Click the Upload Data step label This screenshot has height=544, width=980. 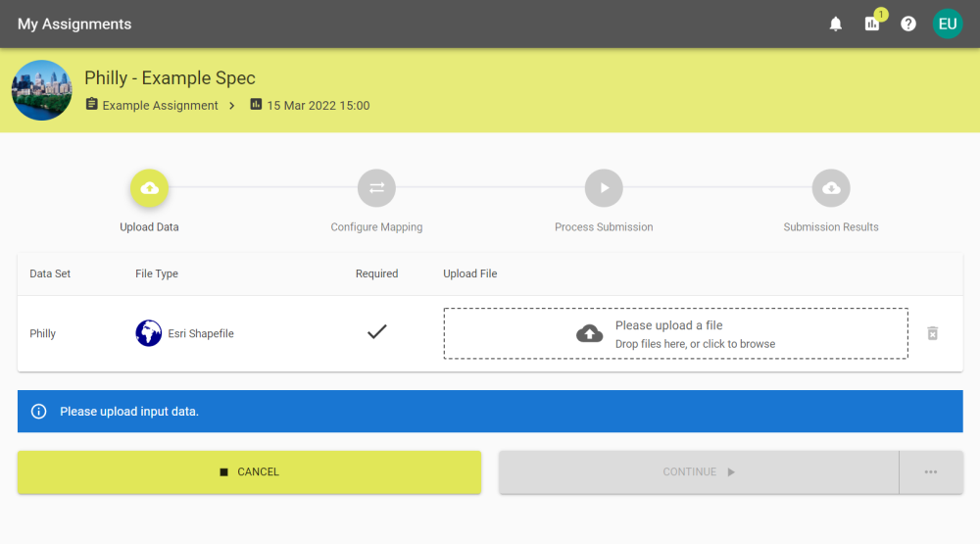149,227
